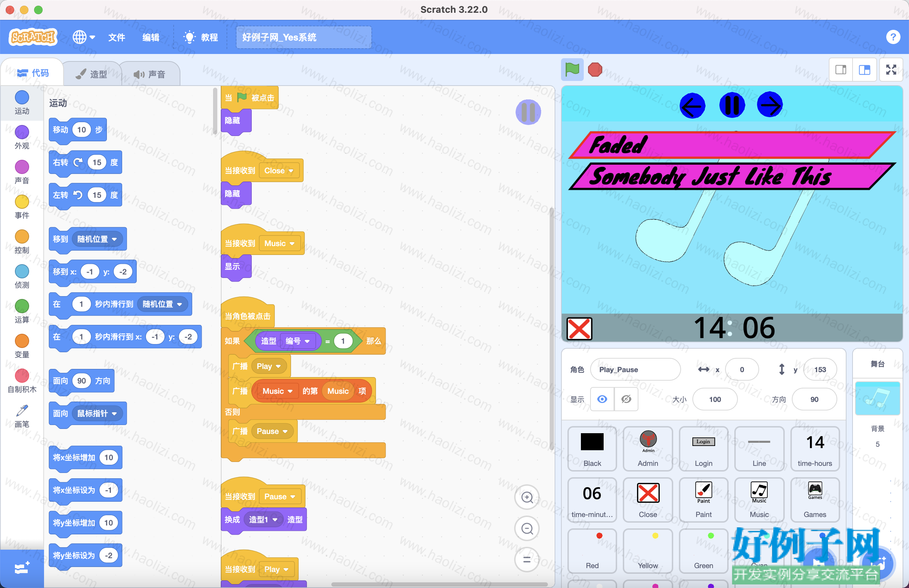This screenshot has height=588, width=909.
Task: Open the help question mark icon
Action: tap(893, 37)
